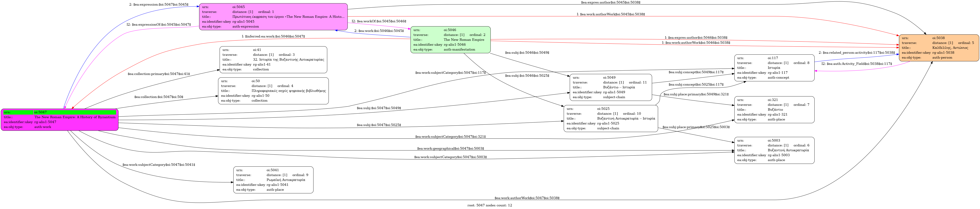Viewport: 980px width, 209px height.
Task: Click the auth-concept node oi:117 Ιστορία
Action: pos(774,68)
